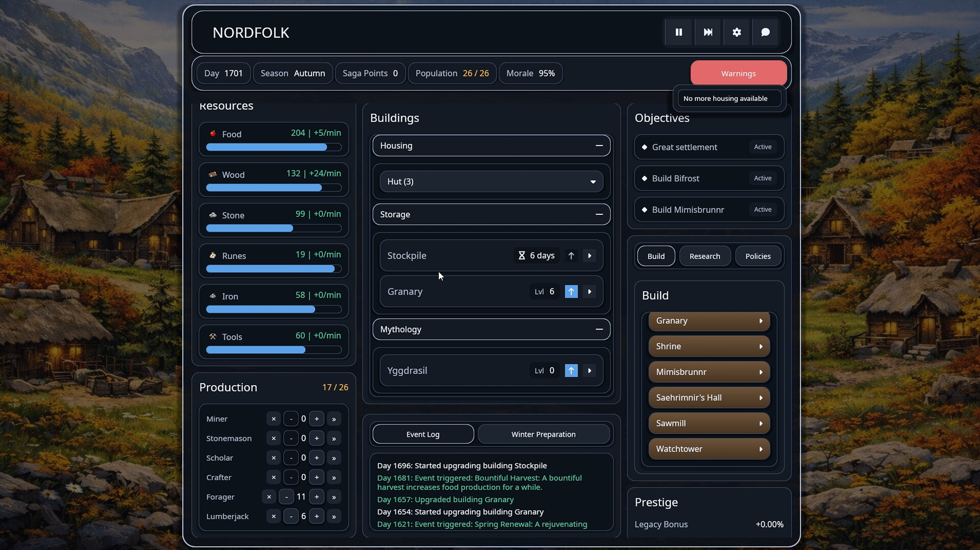This screenshot has height=550, width=980.
Task: Remove all Crafters with x icon
Action: click(274, 477)
